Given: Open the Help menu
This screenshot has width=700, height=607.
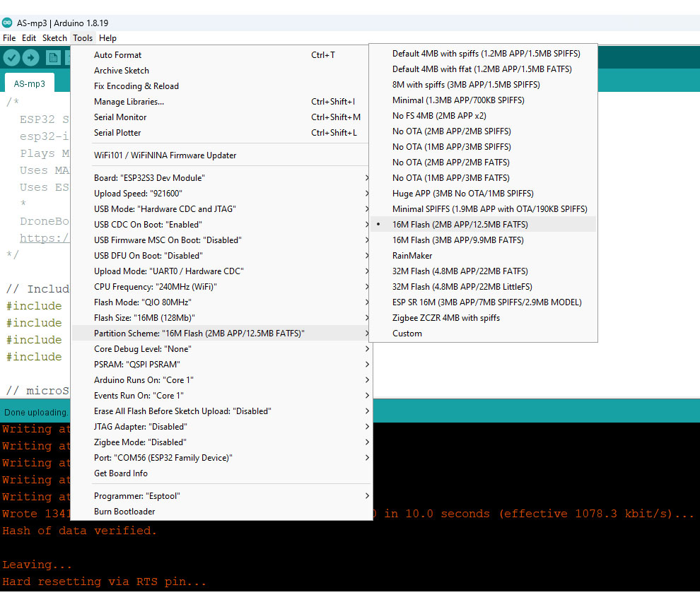Looking at the screenshot, I should [x=107, y=38].
